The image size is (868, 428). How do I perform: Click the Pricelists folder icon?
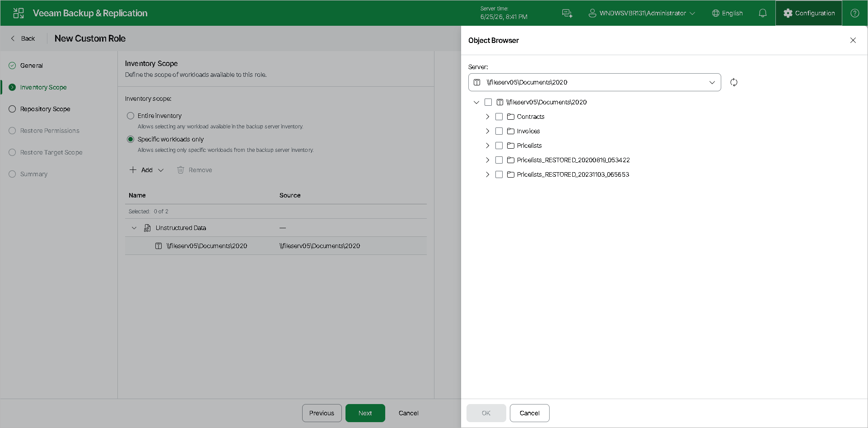(511, 146)
